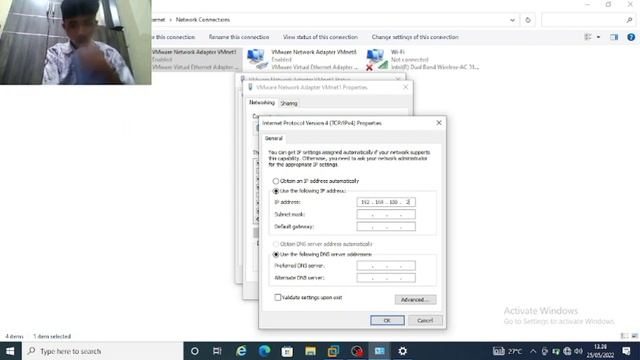Open the notification center icon
Viewport: 640px width, 360px height.
click(x=627, y=351)
